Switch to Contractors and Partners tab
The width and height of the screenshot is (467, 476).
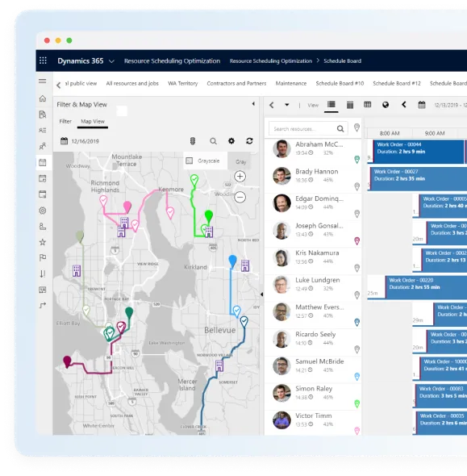pos(236,83)
